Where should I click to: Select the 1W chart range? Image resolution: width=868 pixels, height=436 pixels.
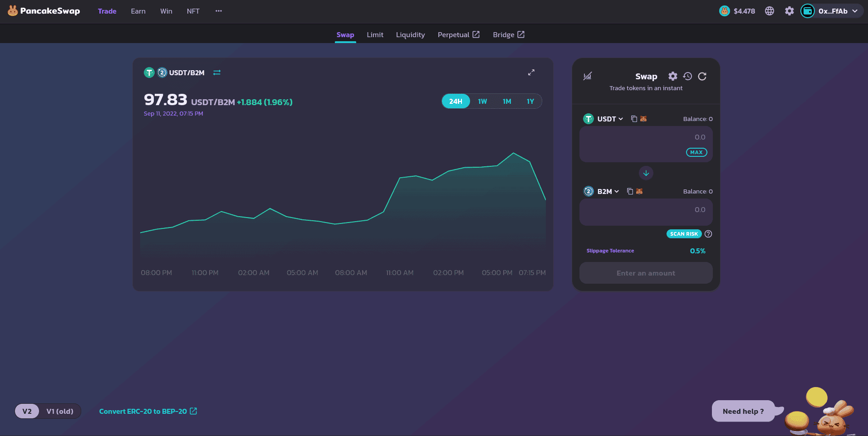pyautogui.click(x=482, y=102)
